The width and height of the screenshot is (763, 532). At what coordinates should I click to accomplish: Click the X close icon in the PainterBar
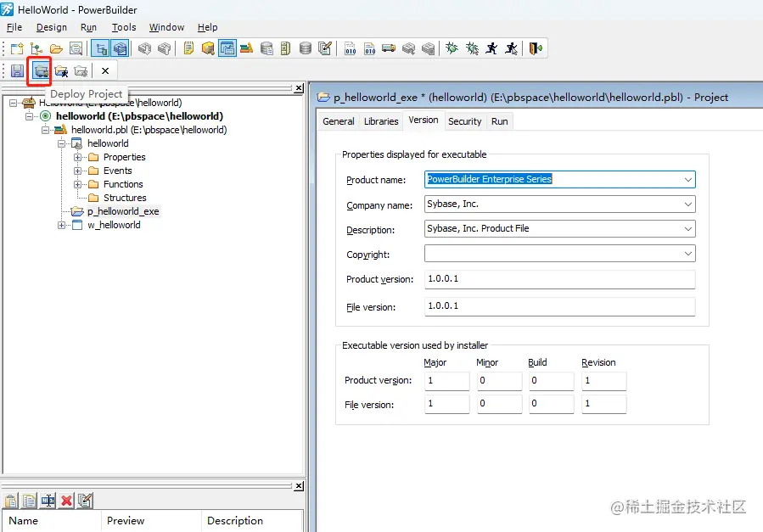click(x=105, y=71)
